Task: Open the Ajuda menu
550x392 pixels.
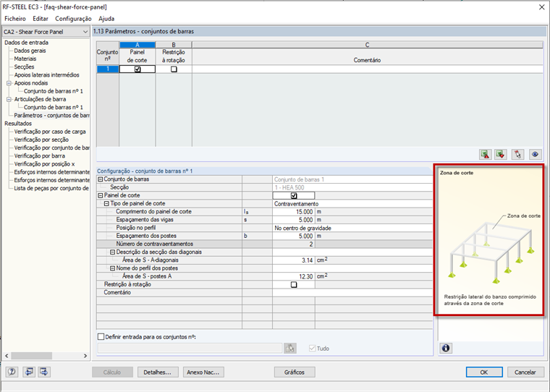Action: 106,19
